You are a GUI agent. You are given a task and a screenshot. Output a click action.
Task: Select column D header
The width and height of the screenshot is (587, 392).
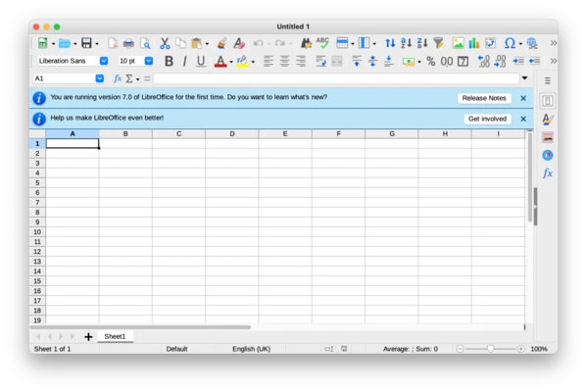tap(232, 133)
